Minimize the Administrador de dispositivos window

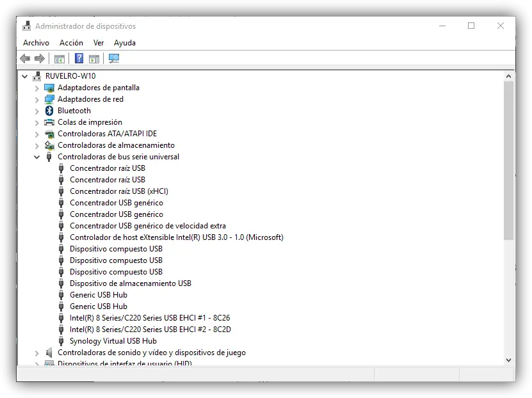coord(442,26)
